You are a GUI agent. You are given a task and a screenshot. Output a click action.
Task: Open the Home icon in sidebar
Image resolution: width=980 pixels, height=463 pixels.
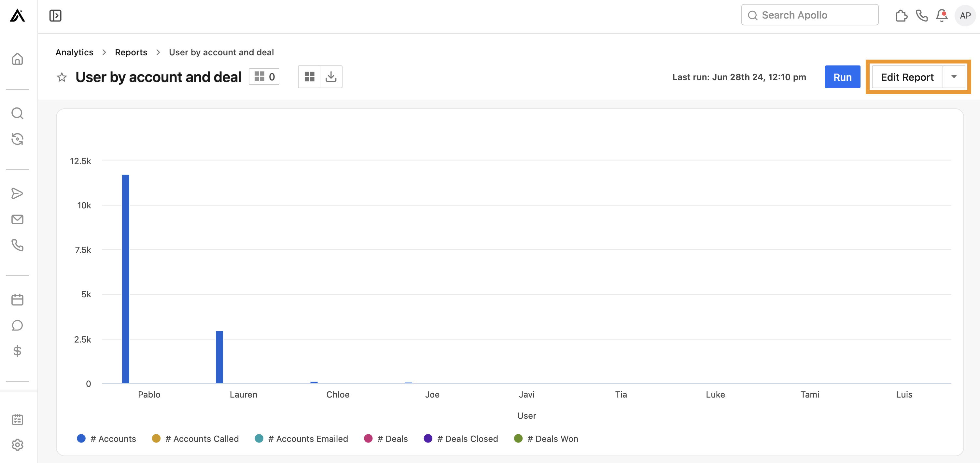pyautogui.click(x=18, y=59)
